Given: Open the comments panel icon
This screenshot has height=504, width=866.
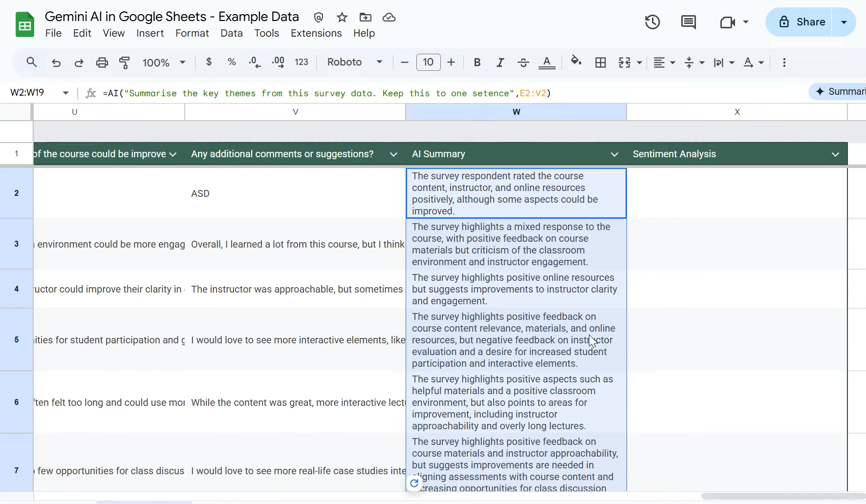Looking at the screenshot, I should 689,22.
